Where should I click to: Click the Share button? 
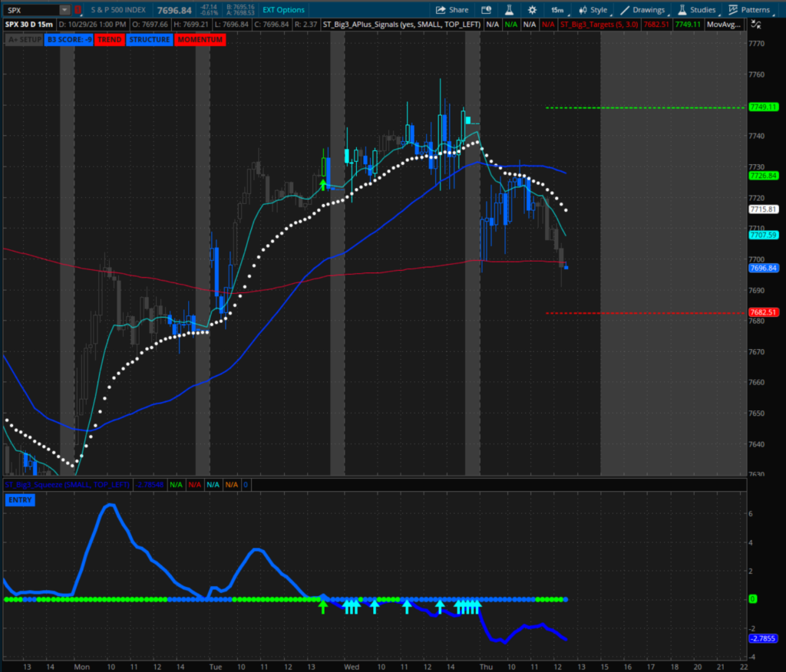coord(452,10)
